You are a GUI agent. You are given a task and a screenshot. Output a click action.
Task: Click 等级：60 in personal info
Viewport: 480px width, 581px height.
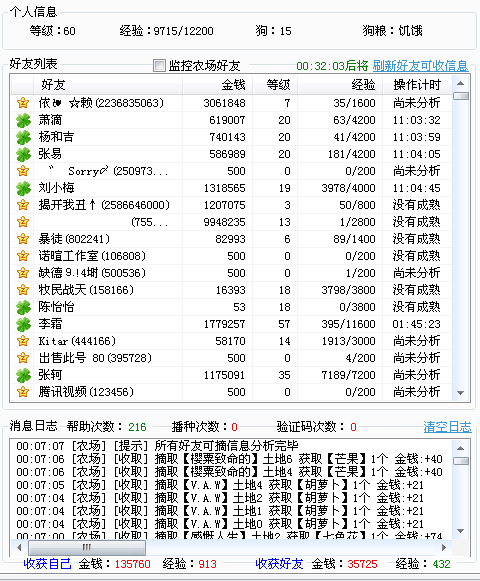[x=53, y=31]
